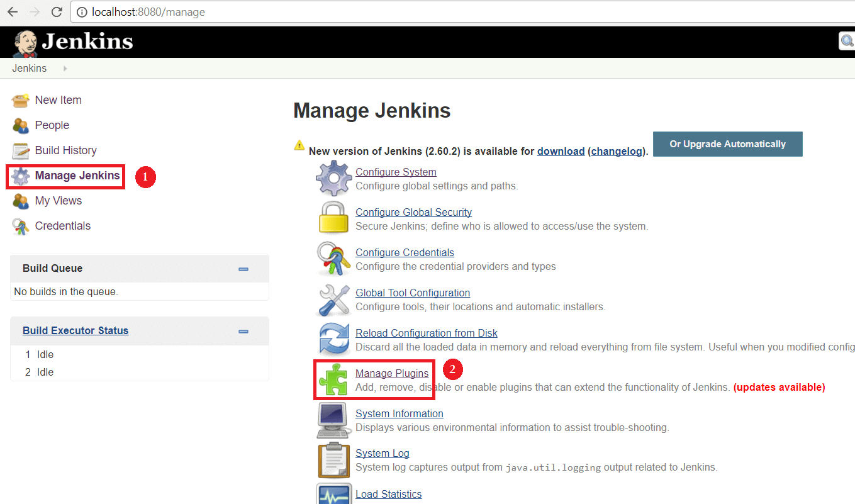Screen dimensions: 855x504
Task: Click the 'No builds in the queue.' text
Action: [x=66, y=291]
